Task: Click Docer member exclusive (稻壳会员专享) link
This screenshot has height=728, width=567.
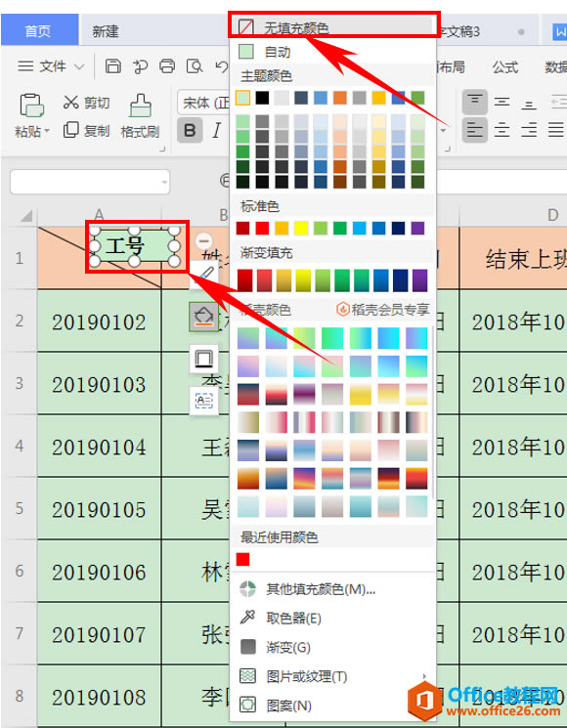Action: point(382,309)
